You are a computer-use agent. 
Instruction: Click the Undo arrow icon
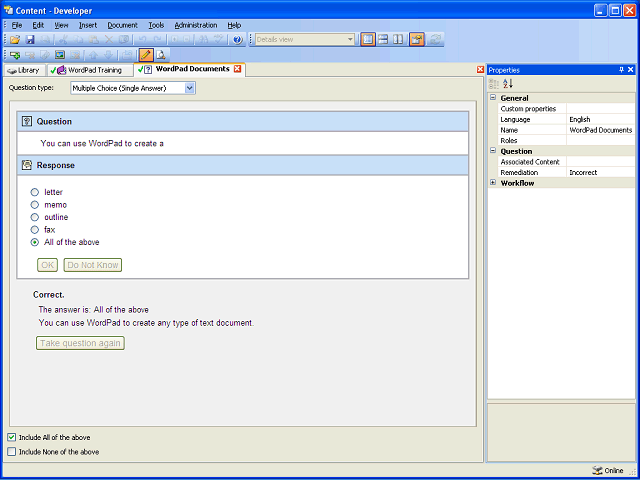142,40
